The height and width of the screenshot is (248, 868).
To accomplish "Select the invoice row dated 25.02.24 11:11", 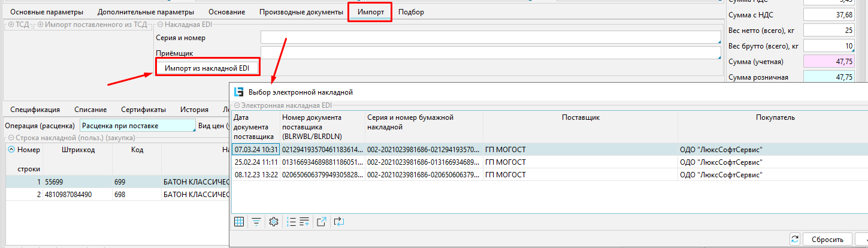I will [x=256, y=162].
